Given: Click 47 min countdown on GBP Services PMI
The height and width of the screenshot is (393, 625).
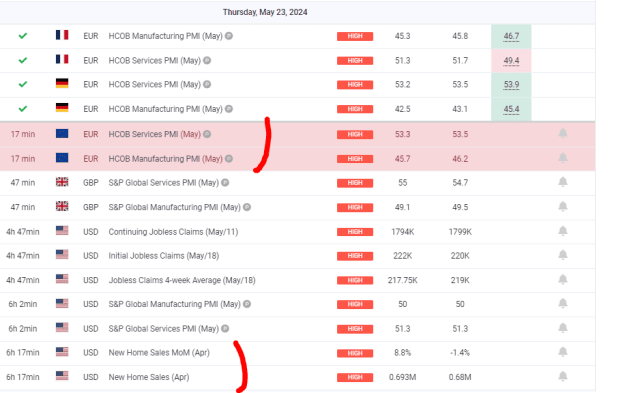Looking at the screenshot, I should [23, 183].
